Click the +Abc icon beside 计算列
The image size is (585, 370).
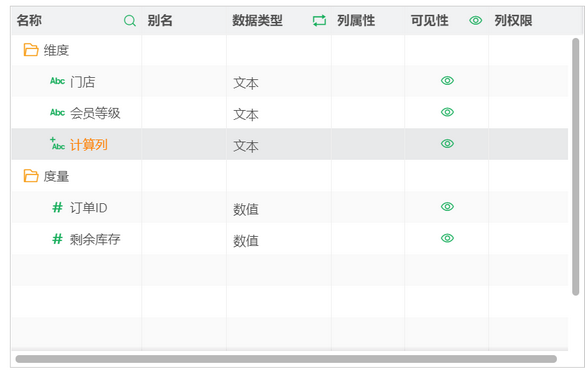(x=58, y=144)
